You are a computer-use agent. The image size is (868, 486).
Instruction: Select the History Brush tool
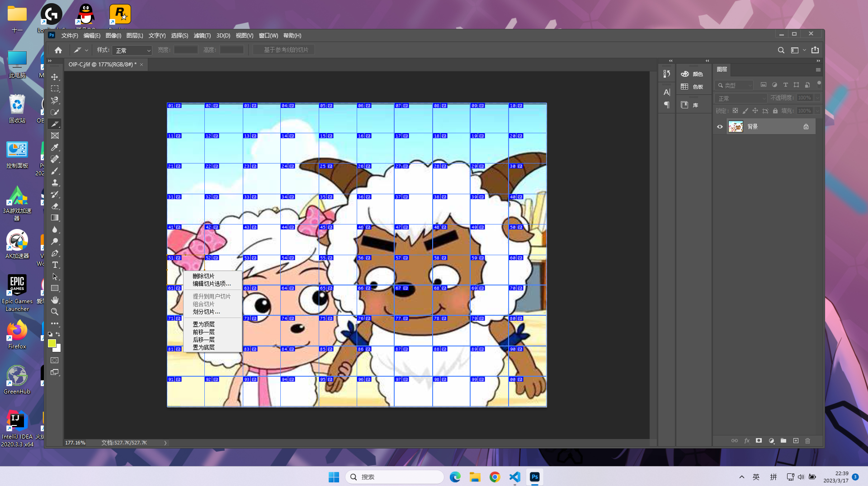(55, 194)
